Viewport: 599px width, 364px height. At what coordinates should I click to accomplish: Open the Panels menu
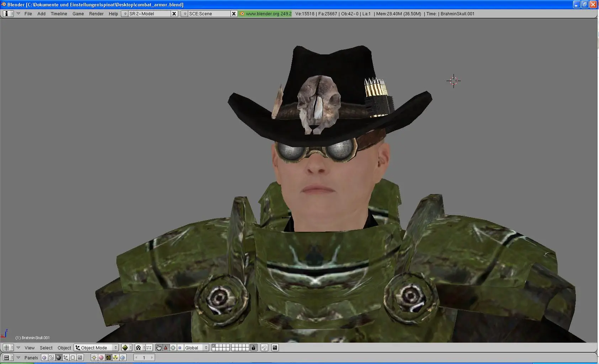point(31,358)
